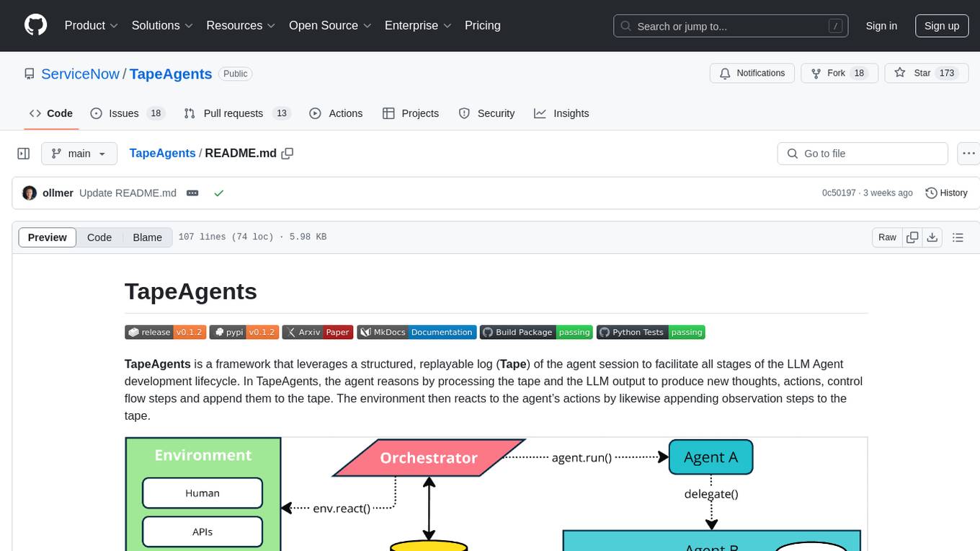The height and width of the screenshot is (551, 980).
Task: Click the TapeAgents heading
Action: (191, 291)
